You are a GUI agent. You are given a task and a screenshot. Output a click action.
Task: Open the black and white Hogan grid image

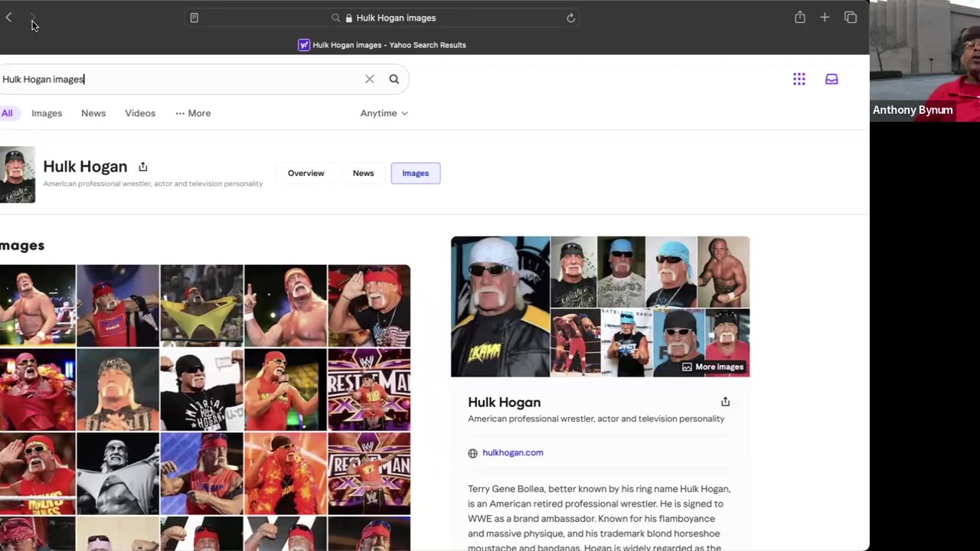click(x=118, y=474)
